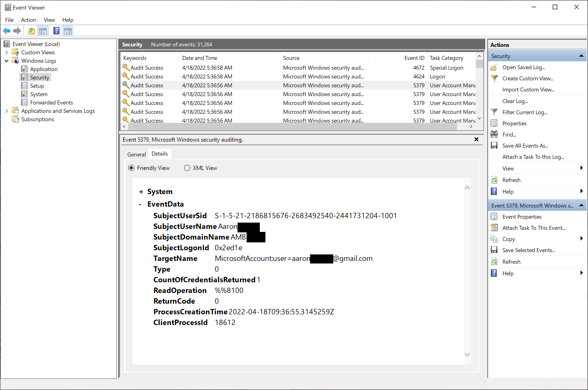Open Saved Log in Actions pane
The image size is (588, 390).
point(523,67)
